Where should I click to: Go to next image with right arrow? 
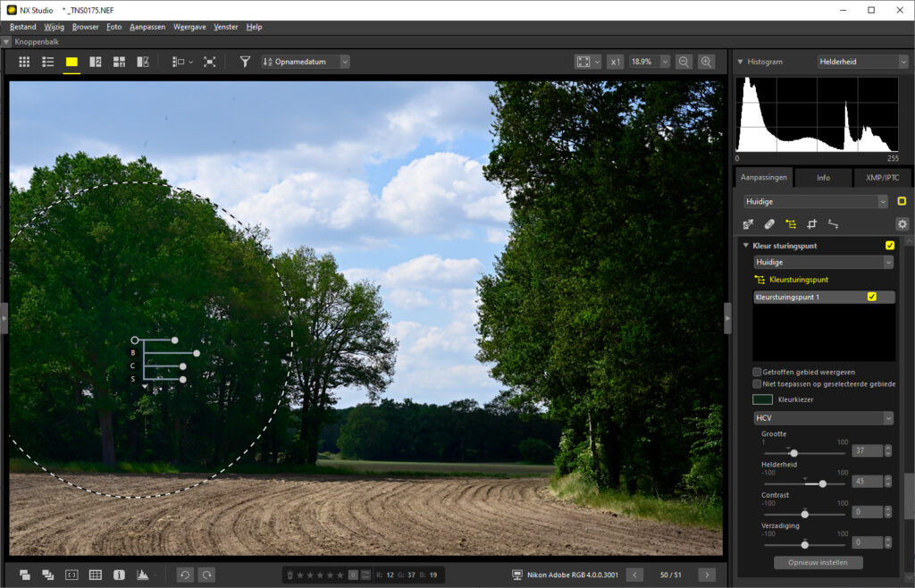[x=707, y=575]
